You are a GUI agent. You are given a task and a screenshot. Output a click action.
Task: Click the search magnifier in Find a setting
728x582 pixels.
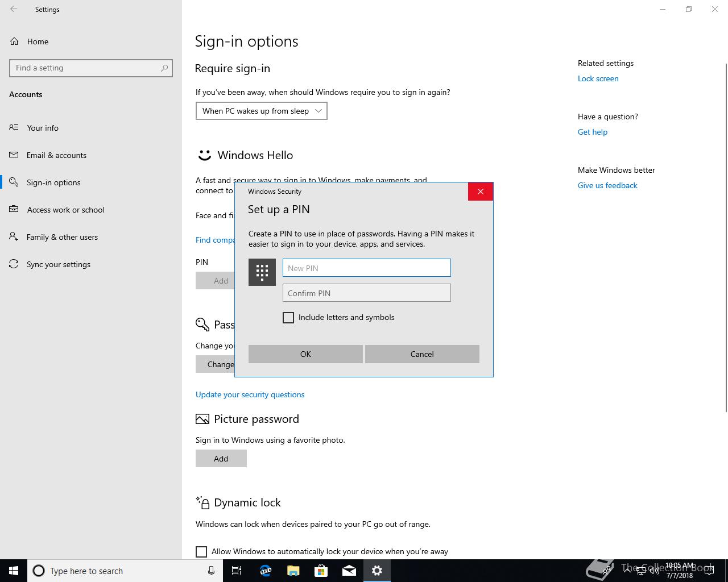pyautogui.click(x=164, y=68)
